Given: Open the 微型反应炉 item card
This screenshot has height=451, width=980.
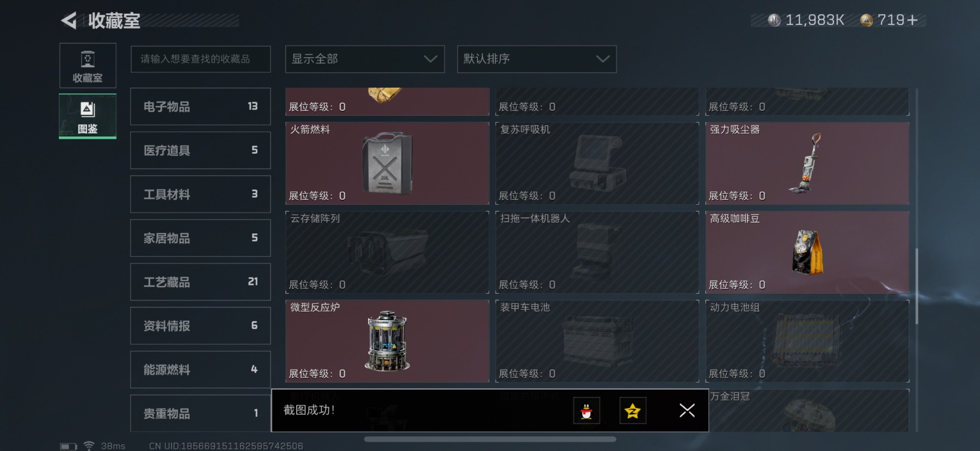Looking at the screenshot, I should [x=387, y=341].
